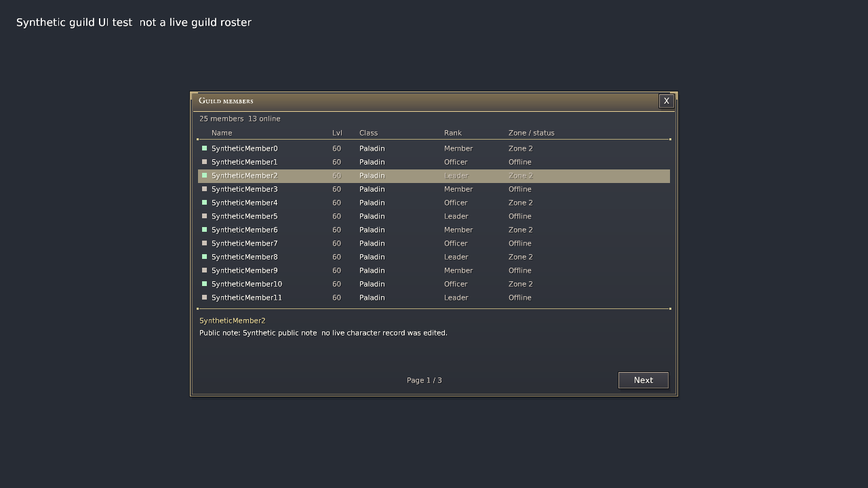
Task: Click Zone 2 in SyntheticMember8 row
Action: tap(521, 257)
